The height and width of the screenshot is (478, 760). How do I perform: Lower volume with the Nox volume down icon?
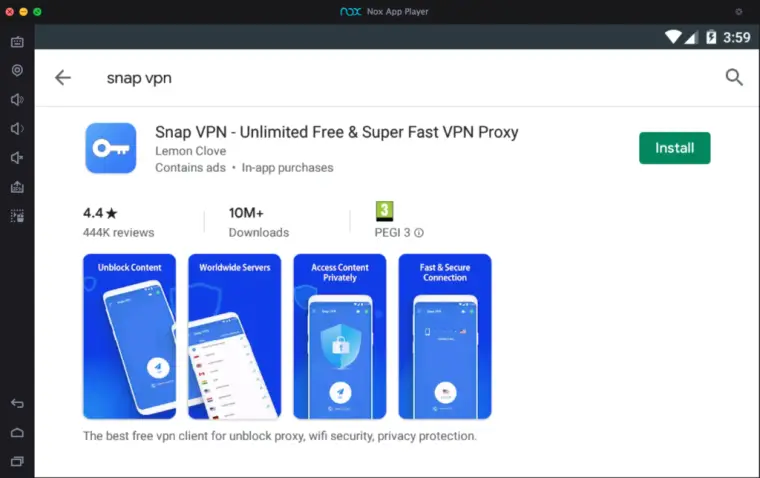point(17,129)
